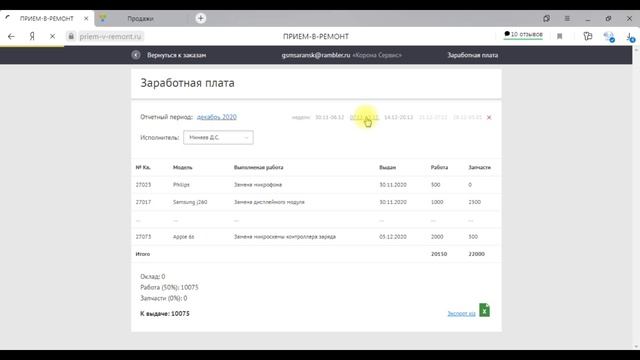Click the 'Philips' model cell

click(181, 185)
